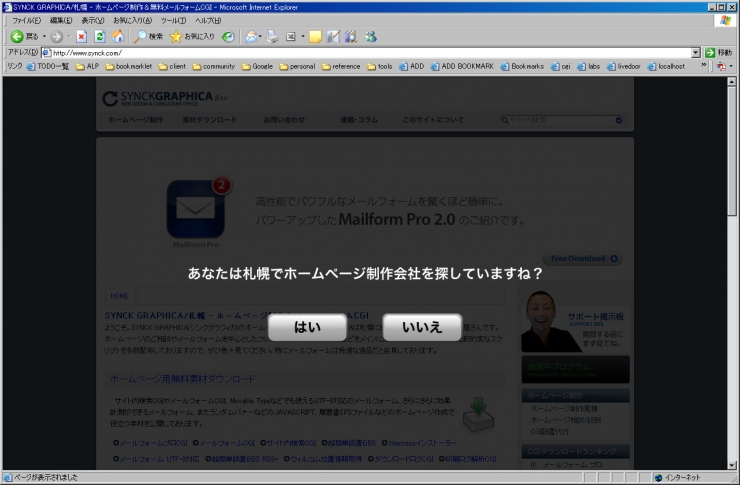Expand the address bar URL dropdown
The height and width of the screenshot is (485, 740).
coord(696,53)
